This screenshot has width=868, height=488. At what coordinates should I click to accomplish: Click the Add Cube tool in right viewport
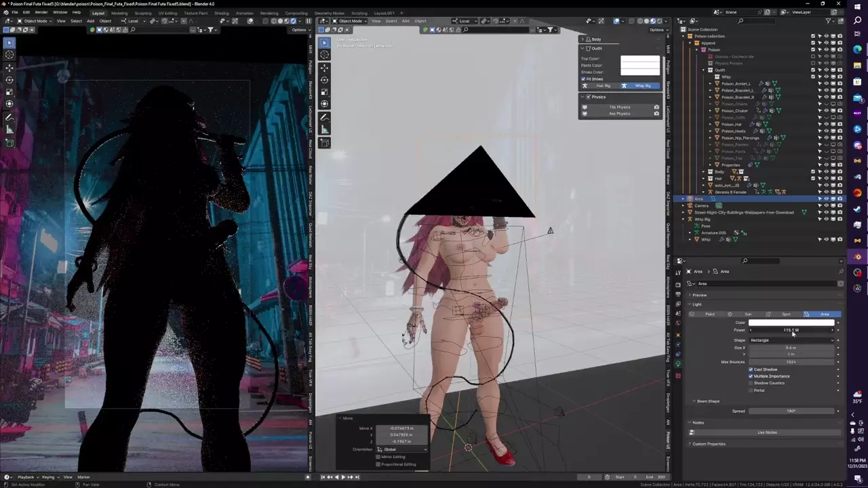pos(324,142)
